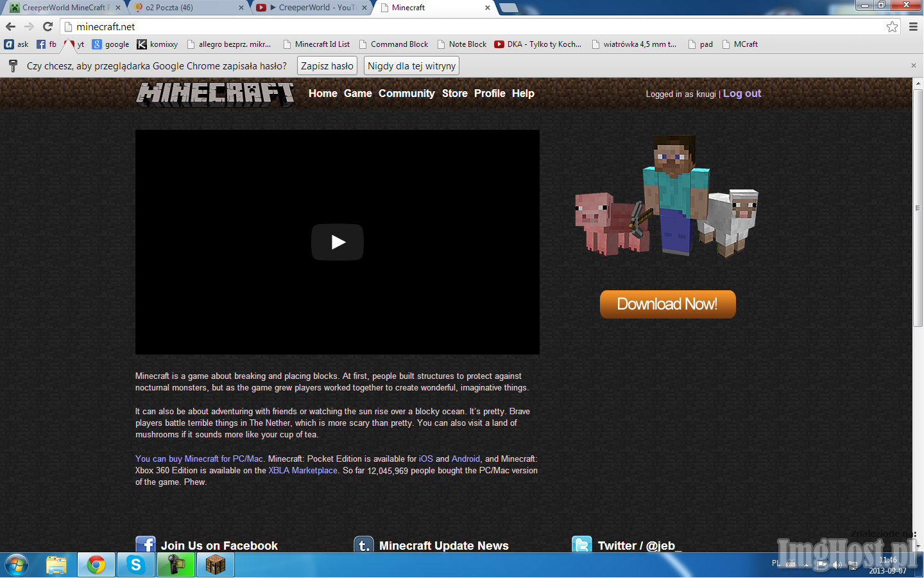The width and height of the screenshot is (924, 578).
Task: Open the DKA - Tylko ty Koch... bookmark
Action: [x=538, y=44]
